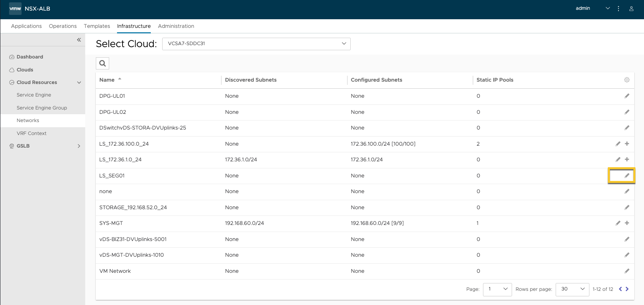The image size is (644, 305).
Task: Edit the DPG-UL01 network
Action: 627,96
